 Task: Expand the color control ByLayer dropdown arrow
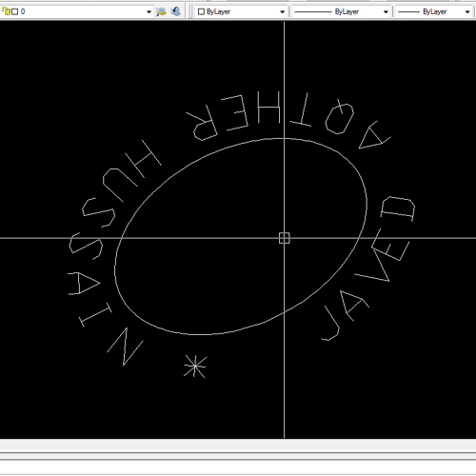coord(282,12)
